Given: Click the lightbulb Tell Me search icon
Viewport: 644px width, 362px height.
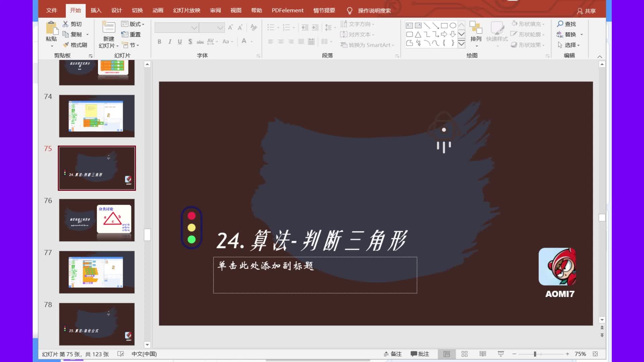Looking at the screenshot, I should [x=350, y=11].
